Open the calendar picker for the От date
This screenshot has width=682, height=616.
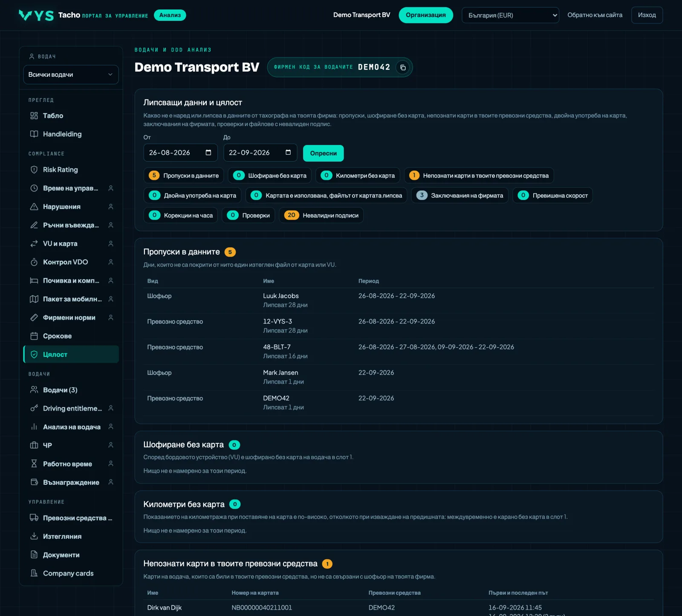click(208, 153)
